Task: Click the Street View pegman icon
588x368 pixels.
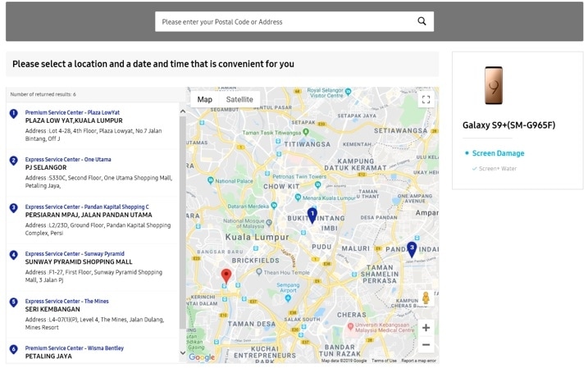Action: 426,298
